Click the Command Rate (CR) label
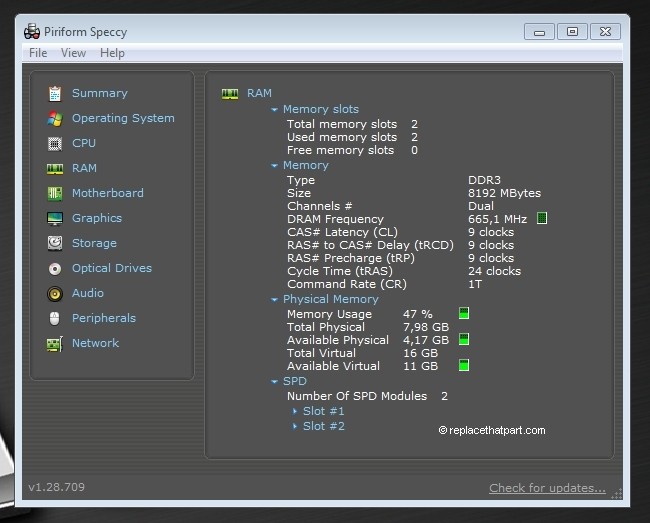This screenshot has width=650, height=523. point(347,284)
